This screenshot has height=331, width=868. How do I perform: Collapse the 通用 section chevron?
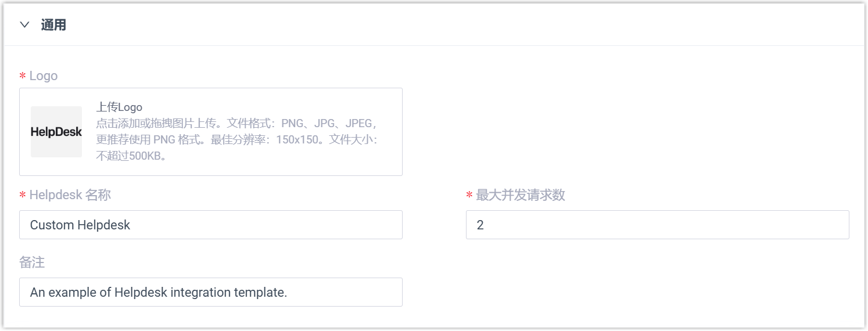click(x=24, y=25)
